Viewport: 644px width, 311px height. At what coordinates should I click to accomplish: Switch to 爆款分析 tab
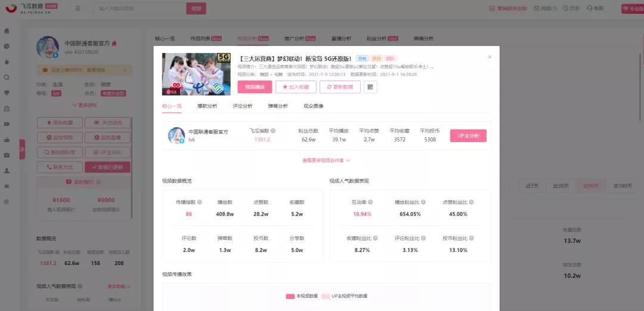(208, 106)
